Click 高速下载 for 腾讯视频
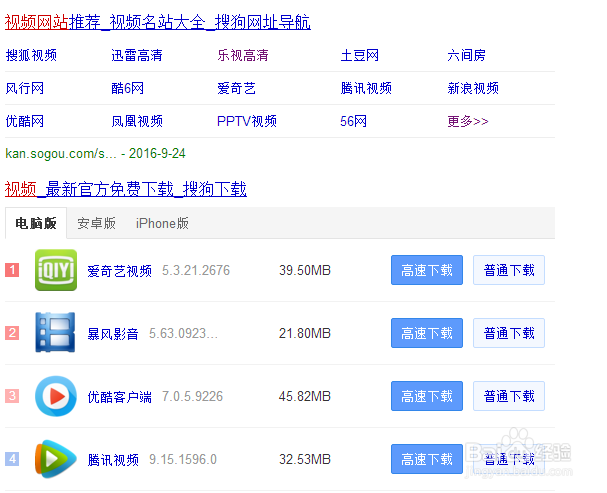Viewport: 607px width, 493px height. pyautogui.click(x=427, y=459)
